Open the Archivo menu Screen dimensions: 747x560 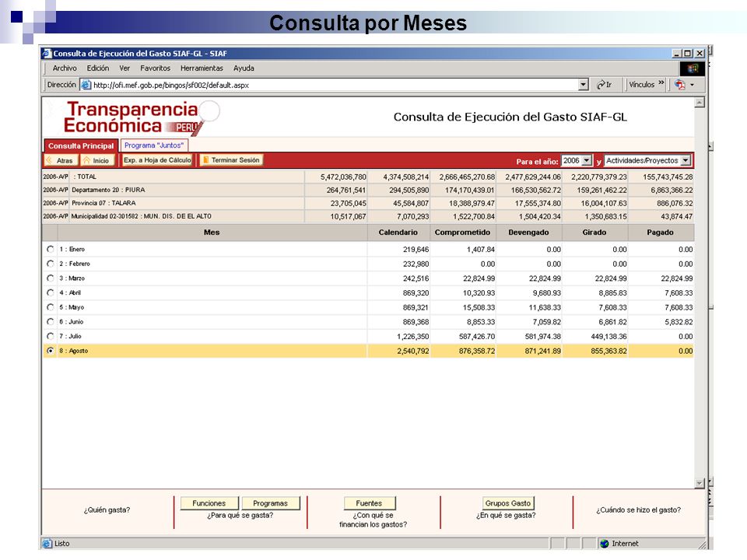click(65, 68)
